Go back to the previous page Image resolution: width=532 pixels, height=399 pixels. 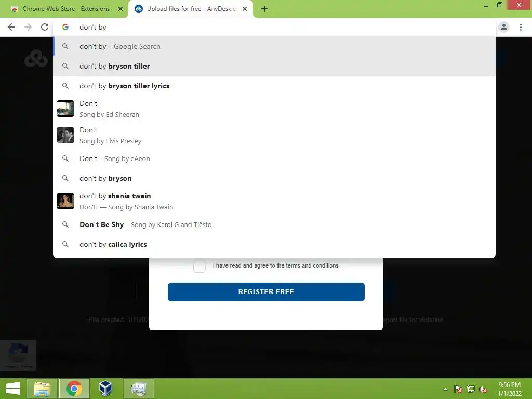pyautogui.click(x=11, y=27)
